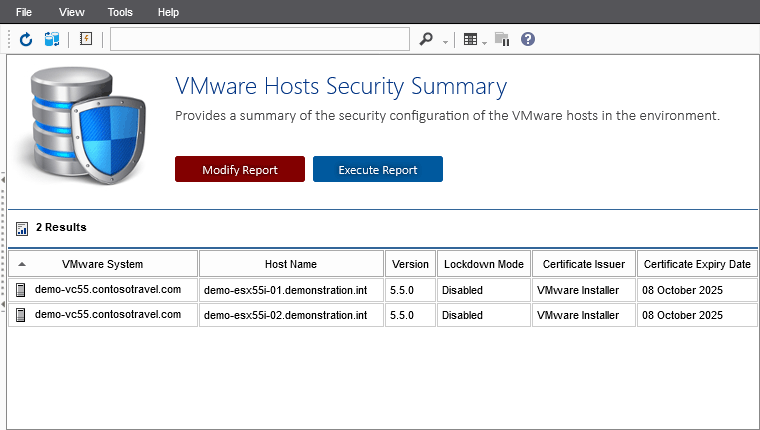
Task: Click server icon in first result row
Action: pyautogui.click(x=21, y=290)
